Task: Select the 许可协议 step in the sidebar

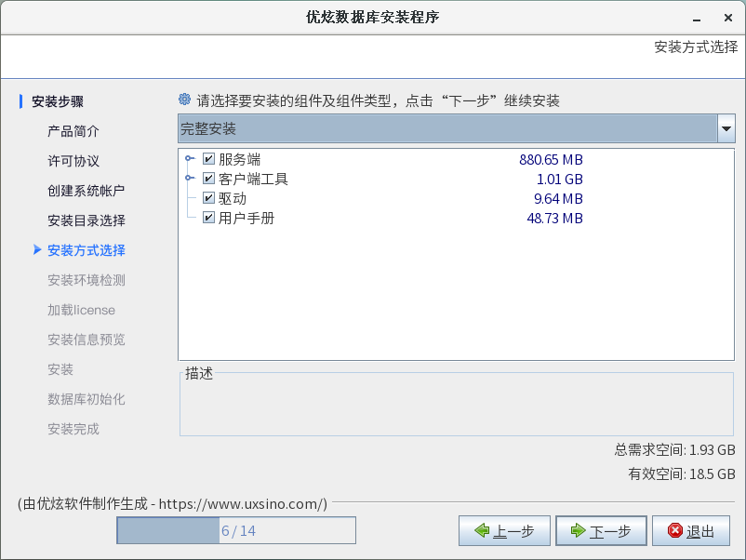Action: point(73,161)
